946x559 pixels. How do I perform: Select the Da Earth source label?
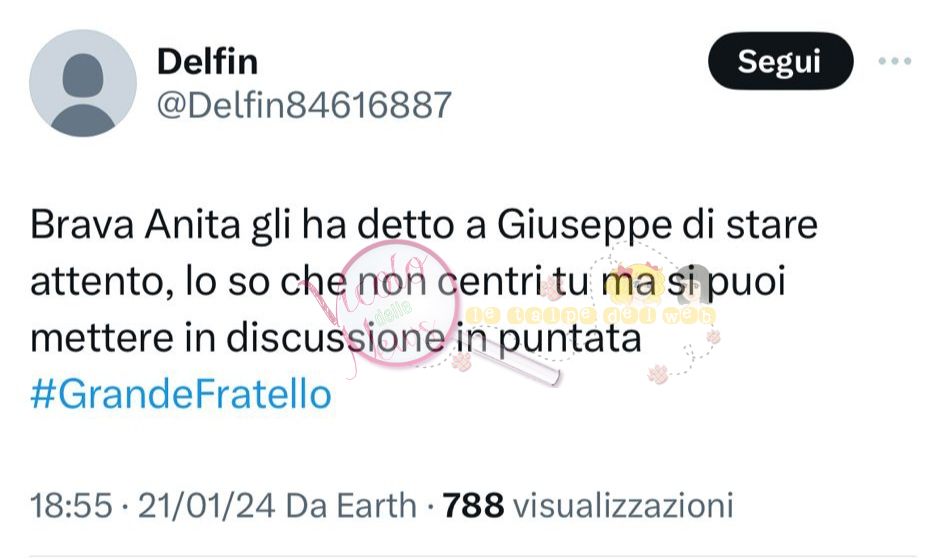(351, 505)
